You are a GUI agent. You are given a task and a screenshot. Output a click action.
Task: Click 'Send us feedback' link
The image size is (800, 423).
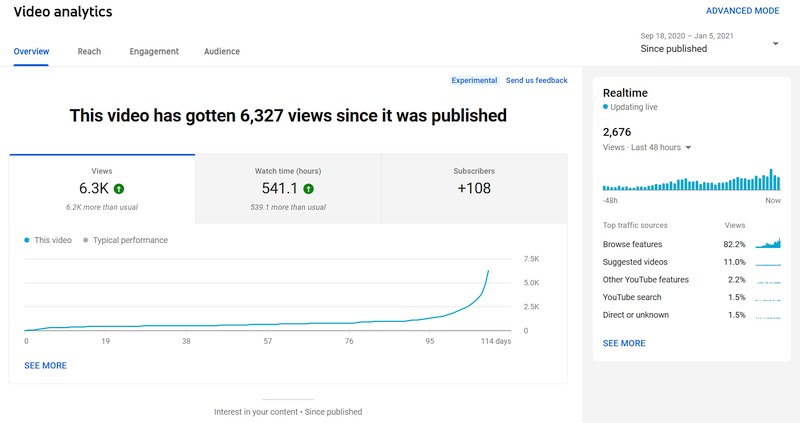point(536,80)
